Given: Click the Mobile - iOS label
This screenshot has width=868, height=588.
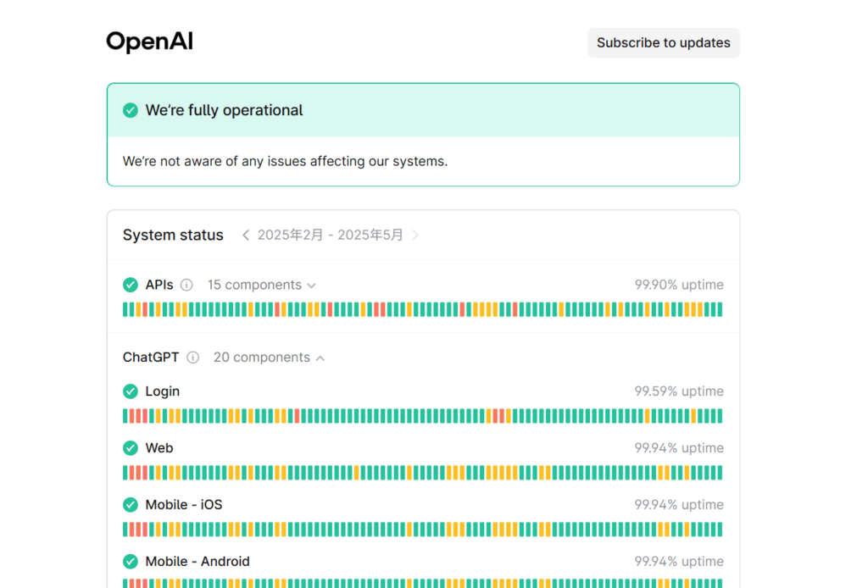Looking at the screenshot, I should coord(184,504).
